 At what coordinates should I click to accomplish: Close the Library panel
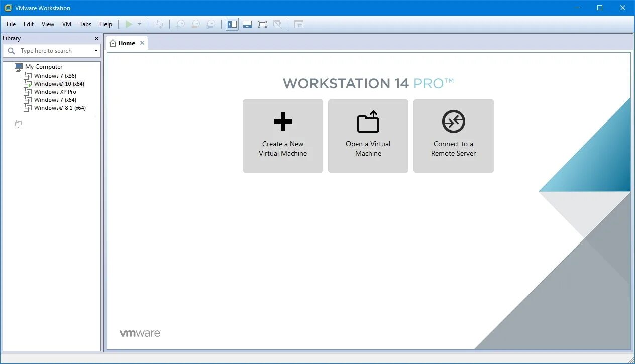(x=96, y=38)
